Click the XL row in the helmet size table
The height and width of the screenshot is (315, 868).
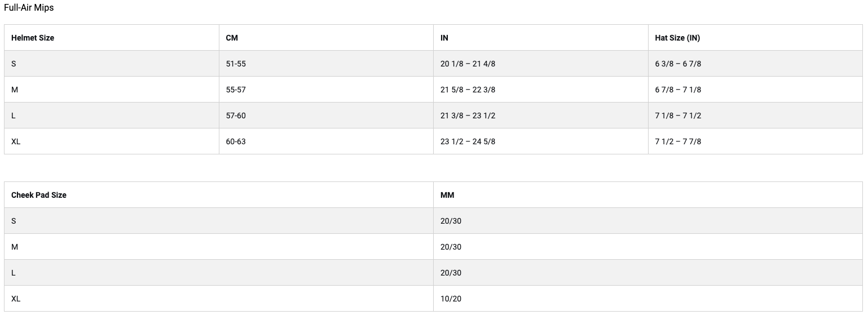coord(16,141)
